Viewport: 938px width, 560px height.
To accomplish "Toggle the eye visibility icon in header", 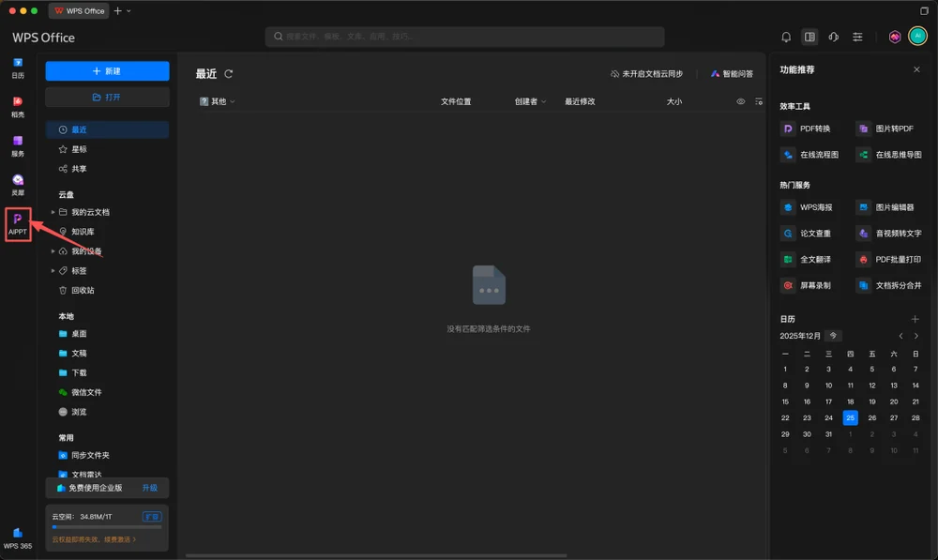I will (x=741, y=101).
